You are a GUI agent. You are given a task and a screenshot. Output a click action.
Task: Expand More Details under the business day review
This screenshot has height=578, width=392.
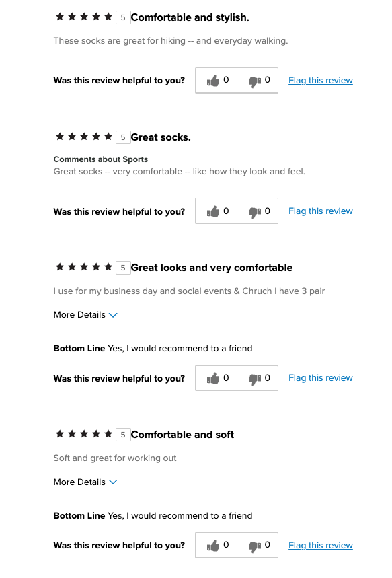point(85,315)
